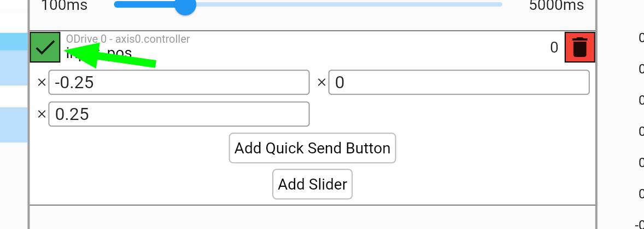The width and height of the screenshot is (644, 229).
Task: Click the Add Slider button
Action: 313,184
